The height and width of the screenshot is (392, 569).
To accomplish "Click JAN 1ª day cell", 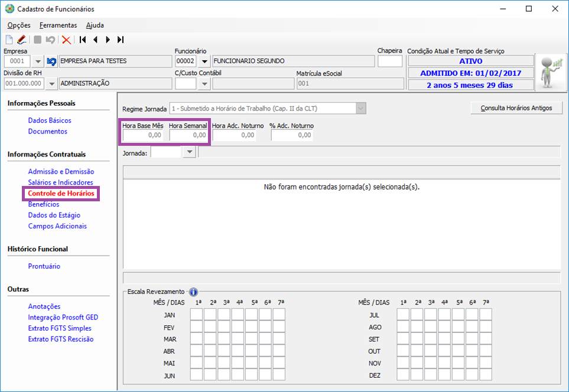I will click(x=196, y=315).
